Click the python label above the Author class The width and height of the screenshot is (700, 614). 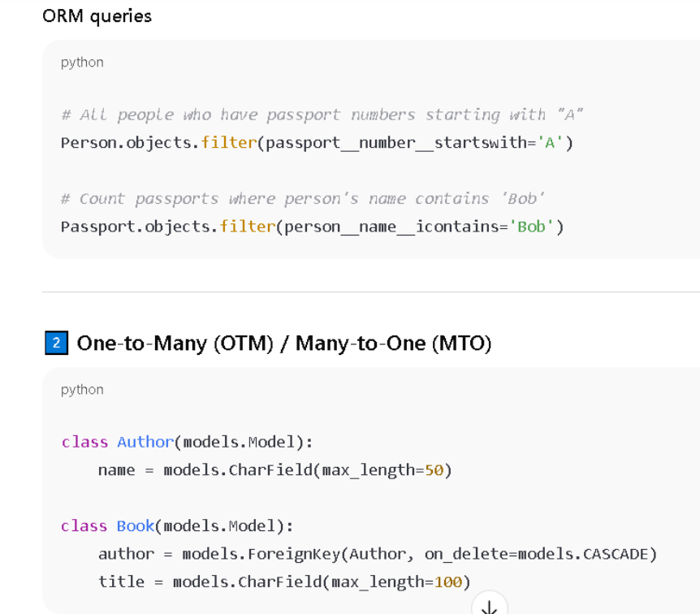tap(82, 390)
